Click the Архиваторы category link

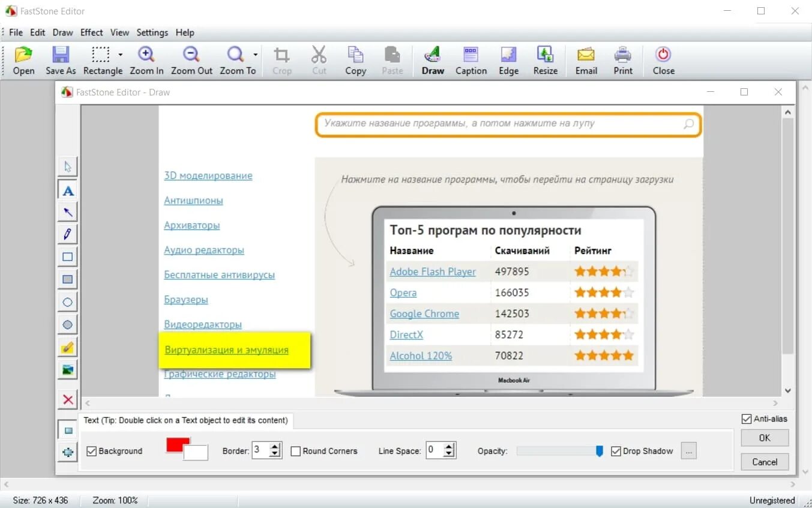pyautogui.click(x=192, y=225)
